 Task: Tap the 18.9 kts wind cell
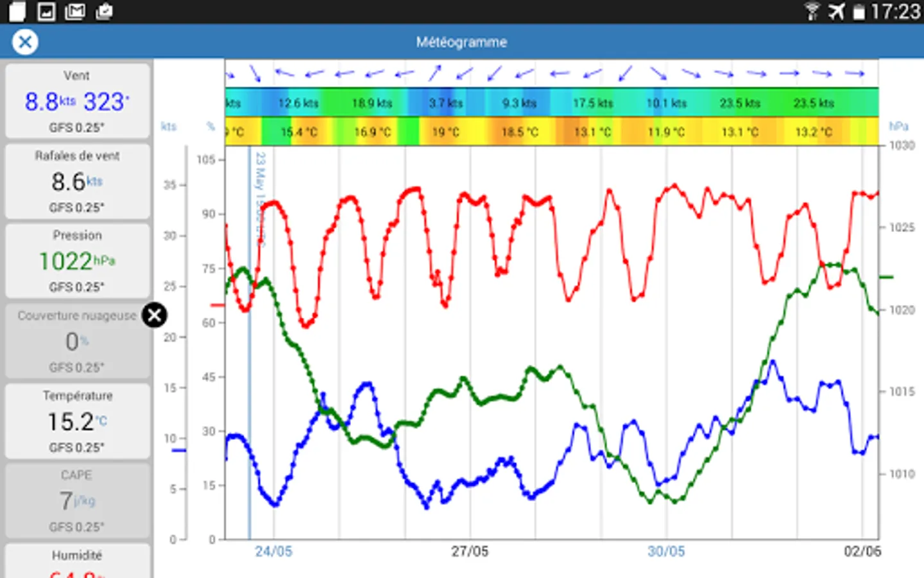pos(372,103)
